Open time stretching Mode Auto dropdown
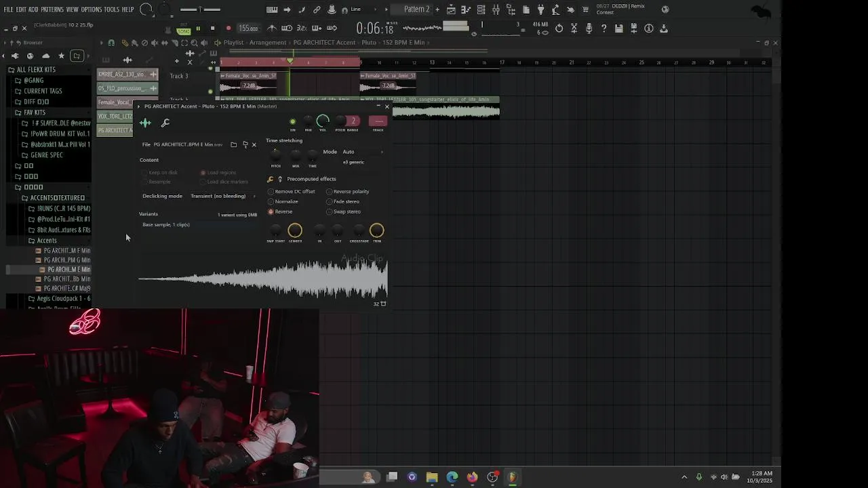The image size is (868, 488). coord(361,152)
